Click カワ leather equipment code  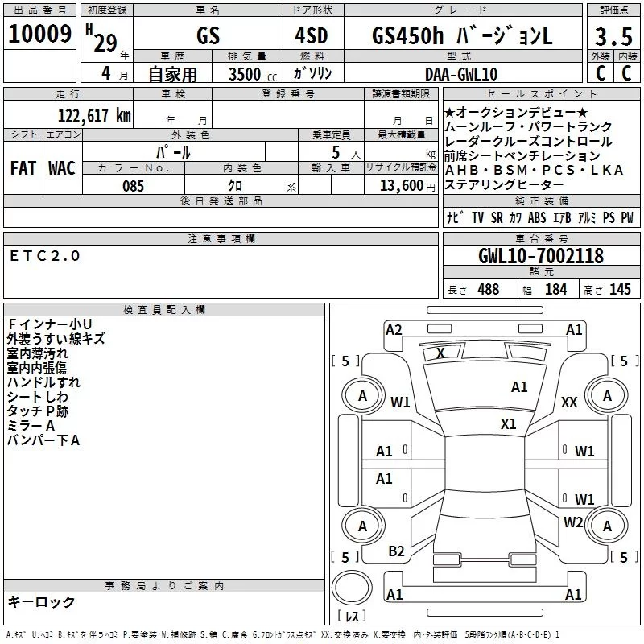coord(515,217)
